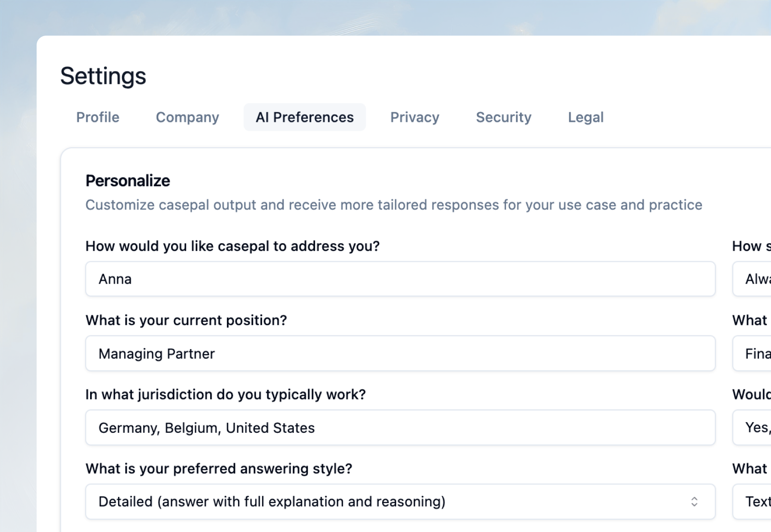
Task: Click the up-down chevron on answering style
Action: pyautogui.click(x=694, y=502)
